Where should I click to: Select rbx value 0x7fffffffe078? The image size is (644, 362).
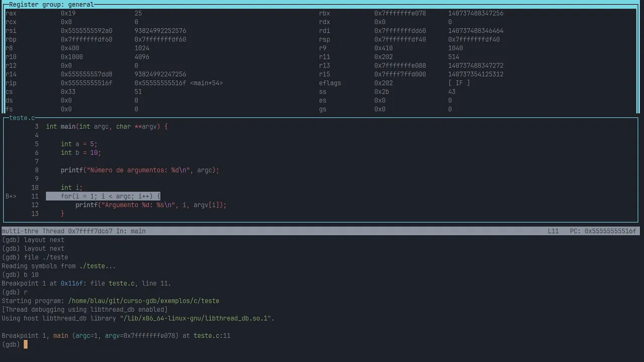[400, 14]
